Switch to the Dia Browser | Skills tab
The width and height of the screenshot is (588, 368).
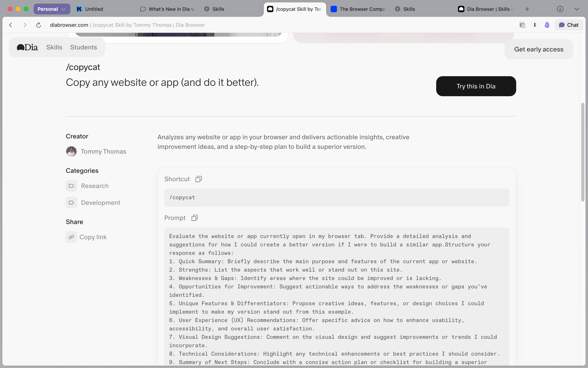click(486, 9)
